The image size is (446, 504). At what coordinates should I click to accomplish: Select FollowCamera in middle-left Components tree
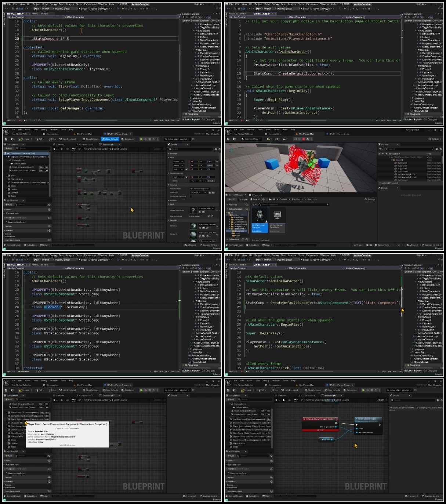[x=20, y=164]
